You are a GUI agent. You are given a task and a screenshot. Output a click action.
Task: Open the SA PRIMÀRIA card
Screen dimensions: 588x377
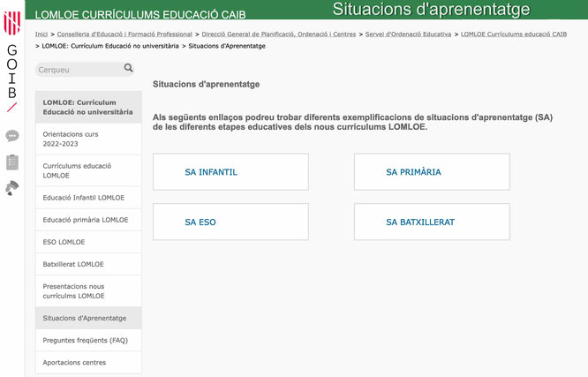click(x=432, y=172)
